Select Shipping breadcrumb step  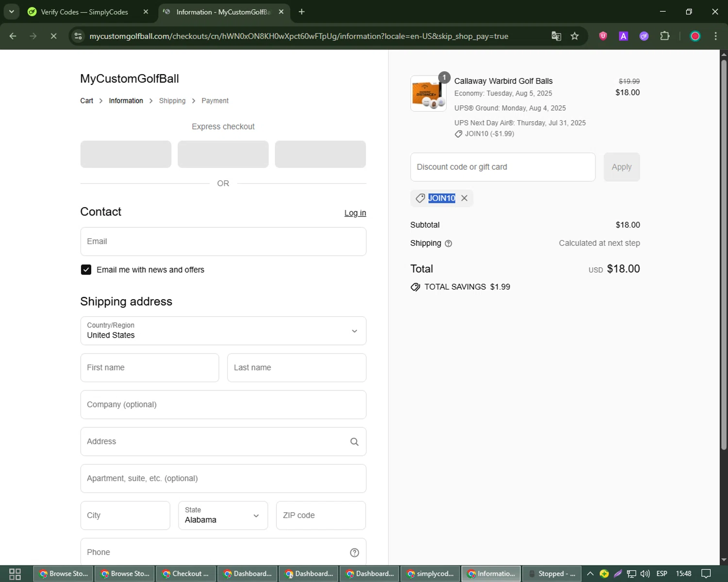[x=172, y=101]
